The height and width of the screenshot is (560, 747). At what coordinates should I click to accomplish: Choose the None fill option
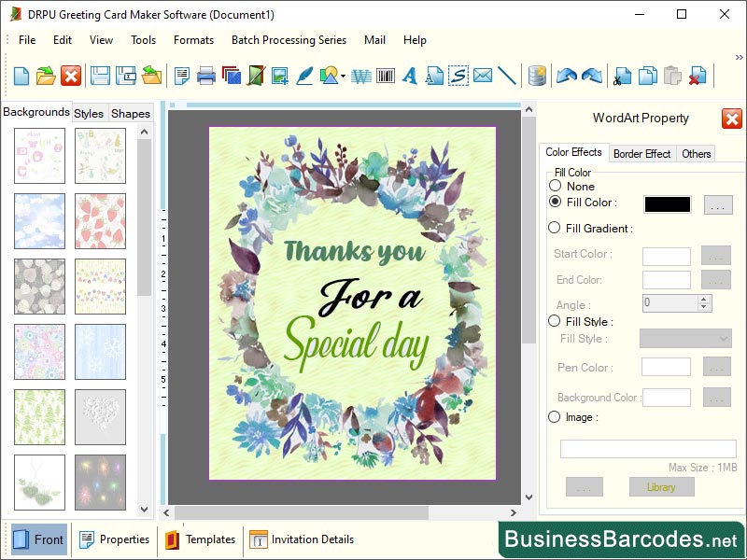pyautogui.click(x=555, y=186)
